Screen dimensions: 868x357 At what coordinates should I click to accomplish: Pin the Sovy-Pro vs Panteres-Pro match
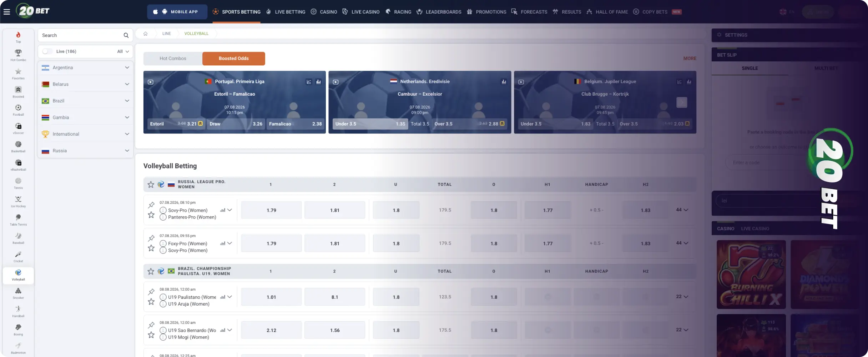(x=151, y=205)
